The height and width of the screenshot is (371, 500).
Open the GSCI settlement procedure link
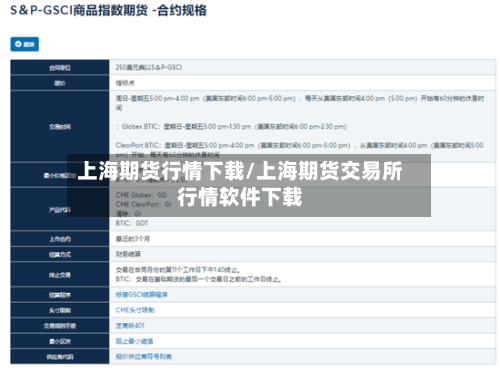[142, 295]
